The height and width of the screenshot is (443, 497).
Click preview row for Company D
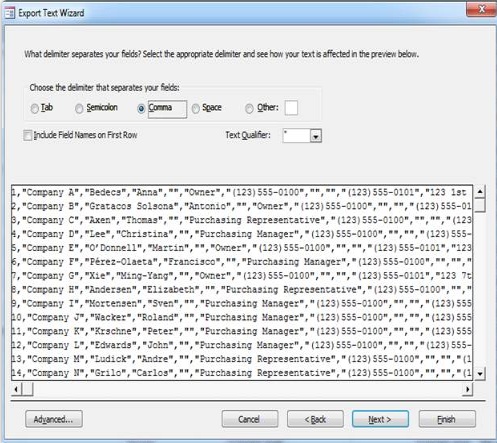click(x=241, y=234)
